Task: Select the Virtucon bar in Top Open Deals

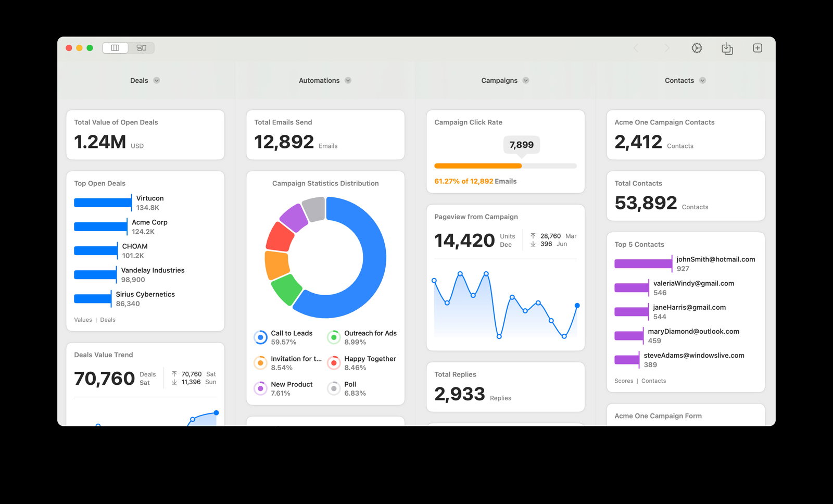Action: 103,203
